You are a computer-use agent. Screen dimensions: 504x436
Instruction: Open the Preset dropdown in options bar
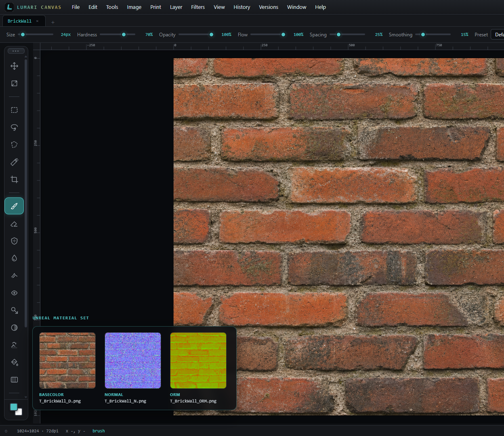coord(497,35)
